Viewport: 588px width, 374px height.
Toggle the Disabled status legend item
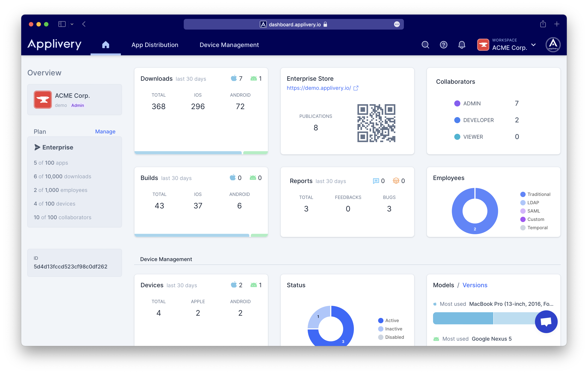391,337
